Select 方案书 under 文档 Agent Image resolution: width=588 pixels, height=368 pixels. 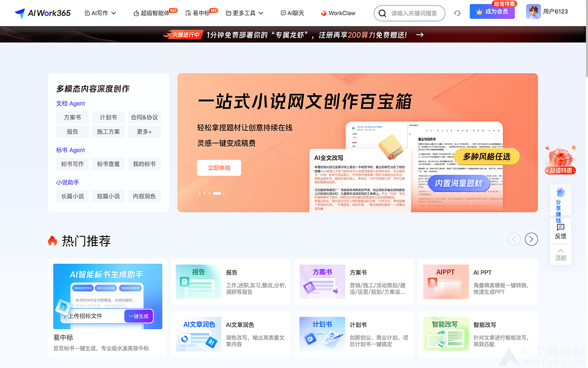(73, 118)
